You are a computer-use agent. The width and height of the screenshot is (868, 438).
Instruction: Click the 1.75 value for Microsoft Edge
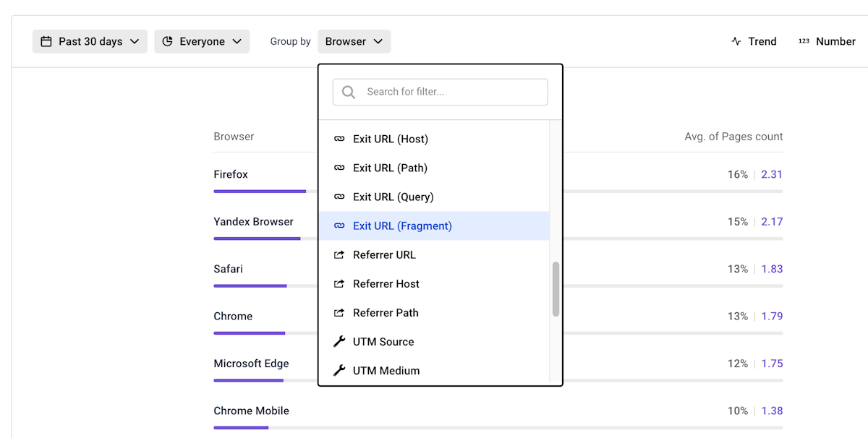pos(772,364)
